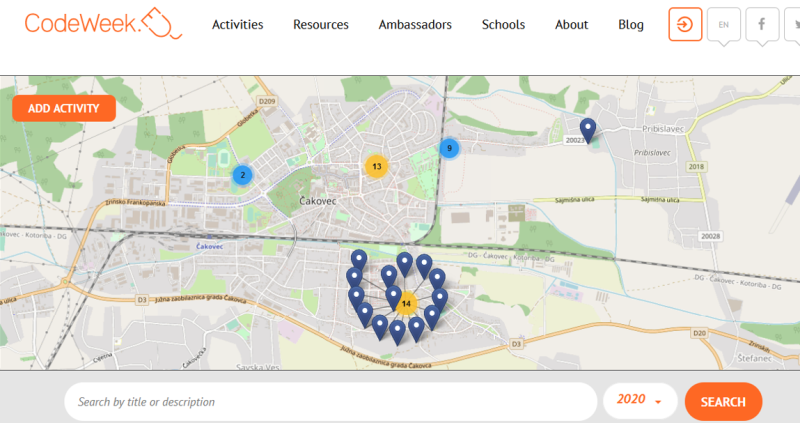Screen dimensions: 800x423
Task: Open the EN language selector
Action: click(x=723, y=24)
